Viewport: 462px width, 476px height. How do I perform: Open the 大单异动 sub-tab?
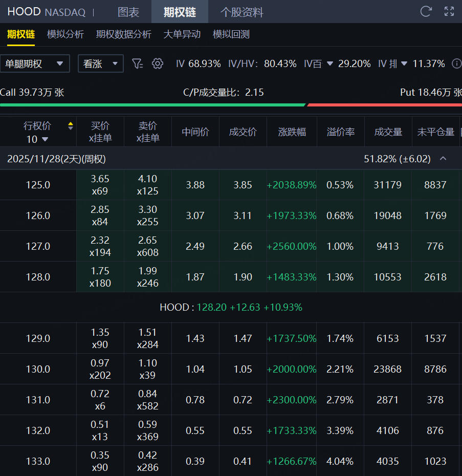(182, 34)
